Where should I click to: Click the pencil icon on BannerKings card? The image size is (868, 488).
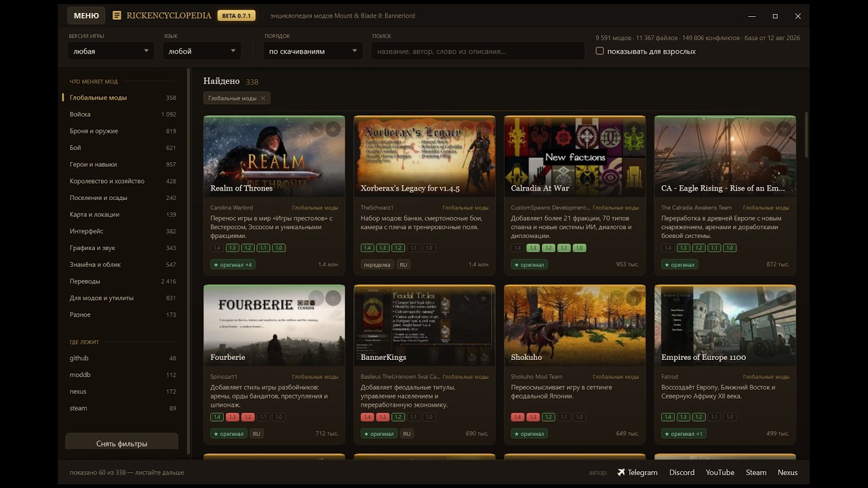click(x=467, y=298)
